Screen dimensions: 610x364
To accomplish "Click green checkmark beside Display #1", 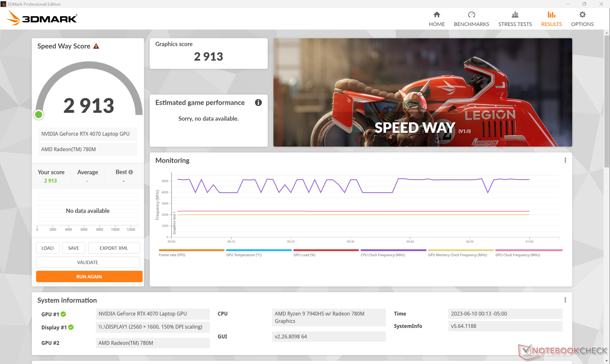I will point(71,327).
